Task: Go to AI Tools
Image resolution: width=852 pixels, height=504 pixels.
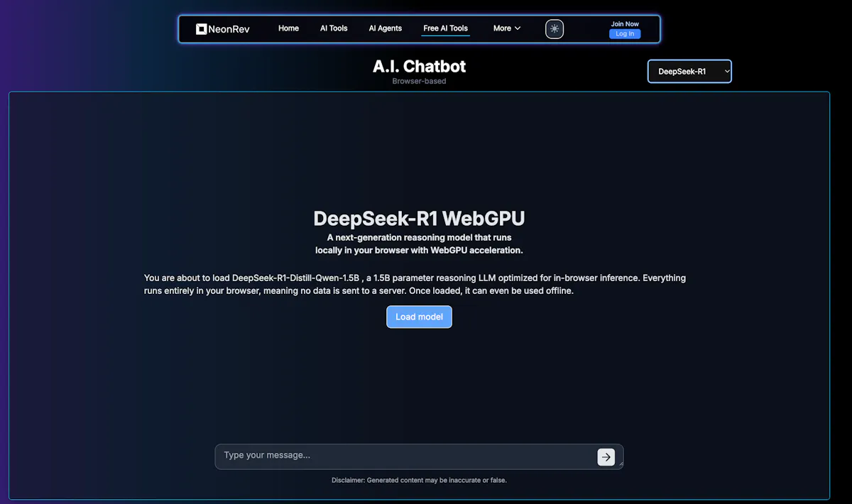Action: (x=334, y=28)
